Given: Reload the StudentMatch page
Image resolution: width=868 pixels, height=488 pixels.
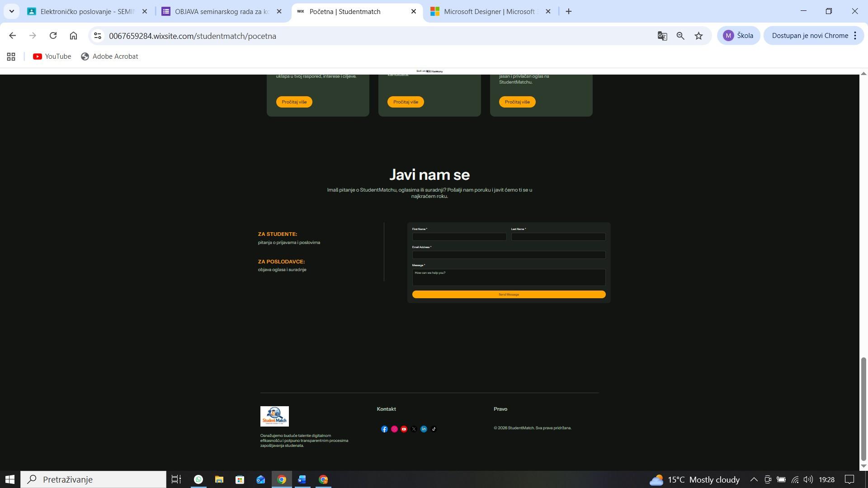Looking at the screenshot, I should (53, 36).
